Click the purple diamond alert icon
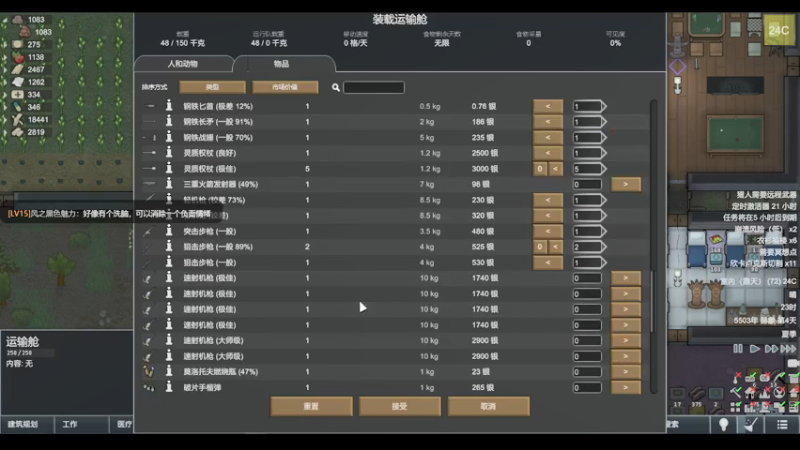 pyautogui.click(x=678, y=66)
